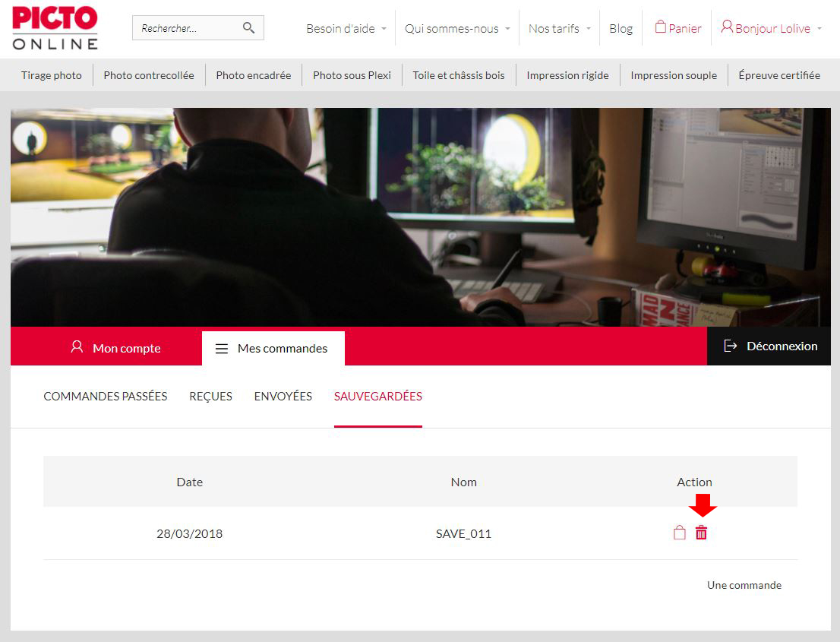Image resolution: width=840 pixels, height=642 pixels.
Task: Click the trash icon to delete SAVE_011
Action: pyautogui.click(x=701, y=533)
